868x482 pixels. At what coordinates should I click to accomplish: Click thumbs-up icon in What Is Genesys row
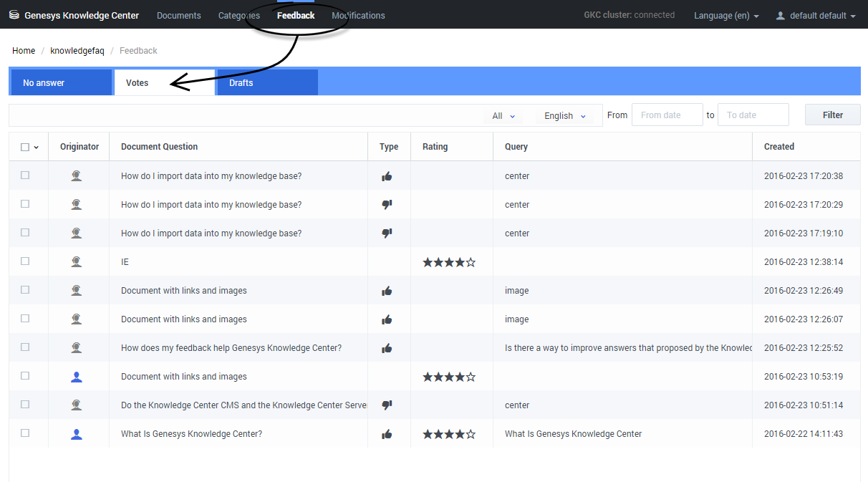pyautogui.click(x=387, y=434)
